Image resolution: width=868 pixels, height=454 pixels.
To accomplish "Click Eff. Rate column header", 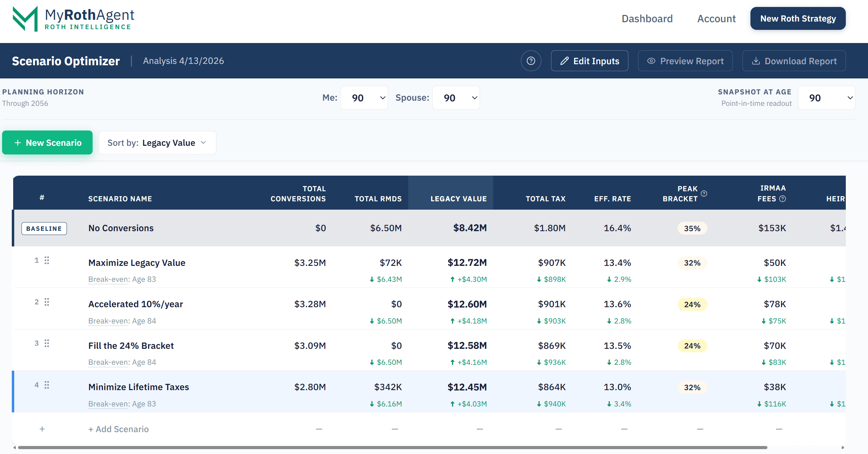I will pos(612,199).
